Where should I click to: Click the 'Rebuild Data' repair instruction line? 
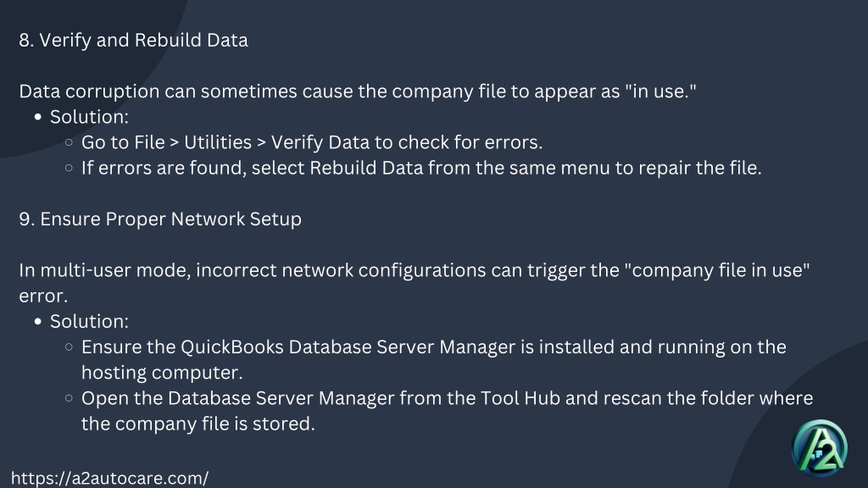(421, 169)
